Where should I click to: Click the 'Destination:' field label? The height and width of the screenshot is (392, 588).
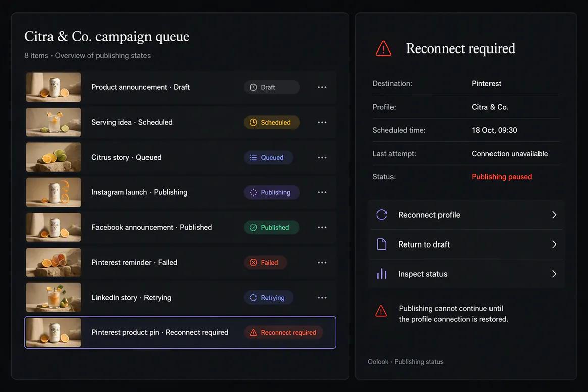click(392, 84)
